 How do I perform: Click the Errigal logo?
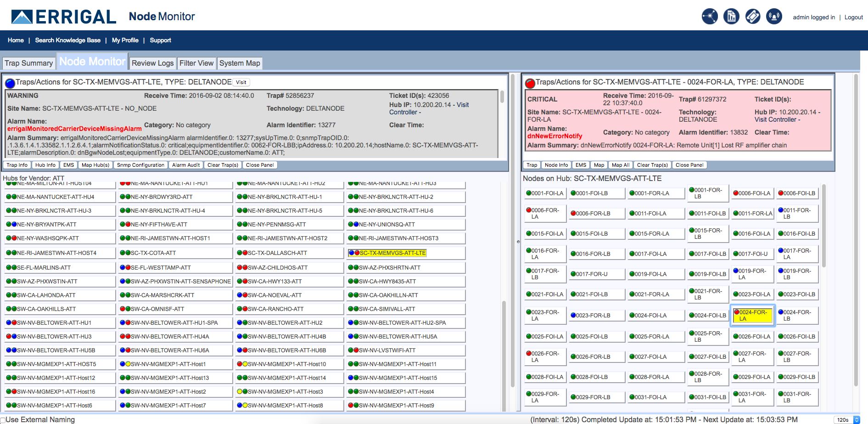coord(64,17)
